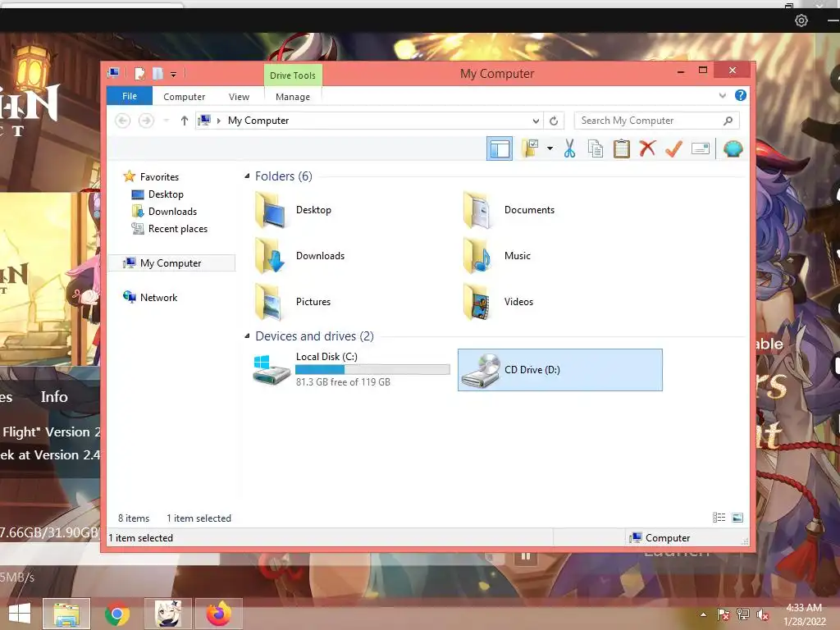Click the Paste clipboard icon
The width and height of the screenshot is (840, 630).
622,148
